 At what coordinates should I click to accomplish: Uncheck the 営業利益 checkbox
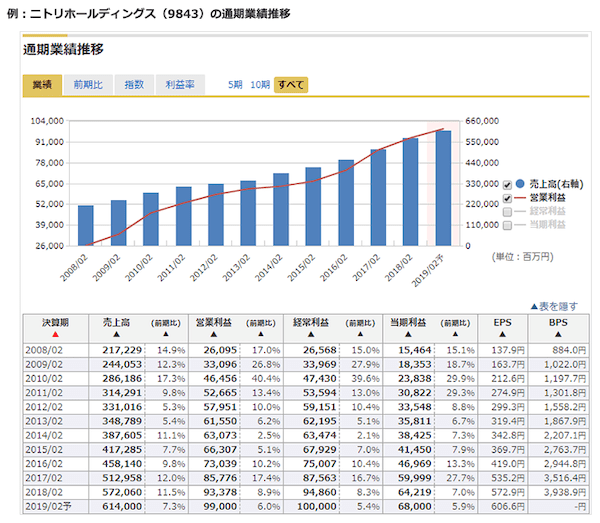[507, 199]
